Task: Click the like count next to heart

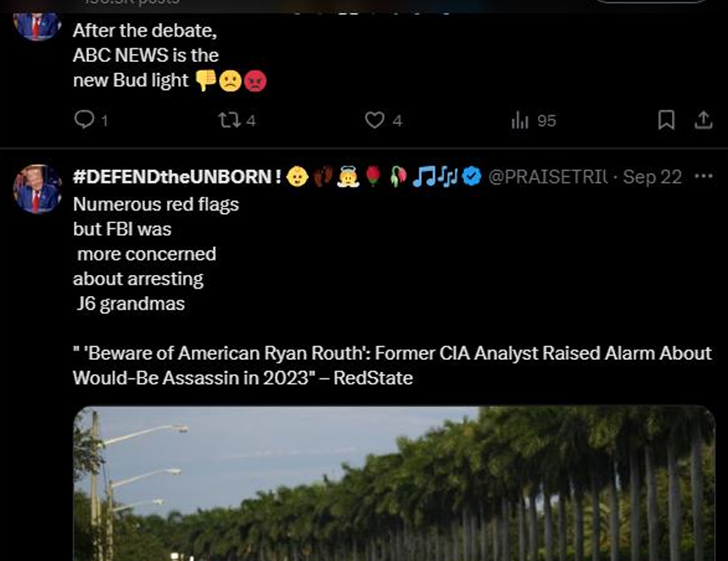Action: pyautogui.click(x=397, y=121)
